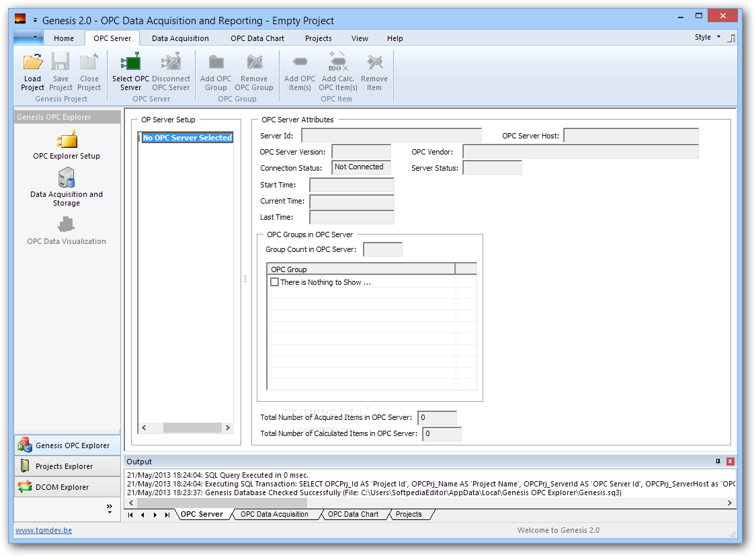Switch to the OPC Data Chart ribbon tab
756x557 pixels.
coord(257,38)
